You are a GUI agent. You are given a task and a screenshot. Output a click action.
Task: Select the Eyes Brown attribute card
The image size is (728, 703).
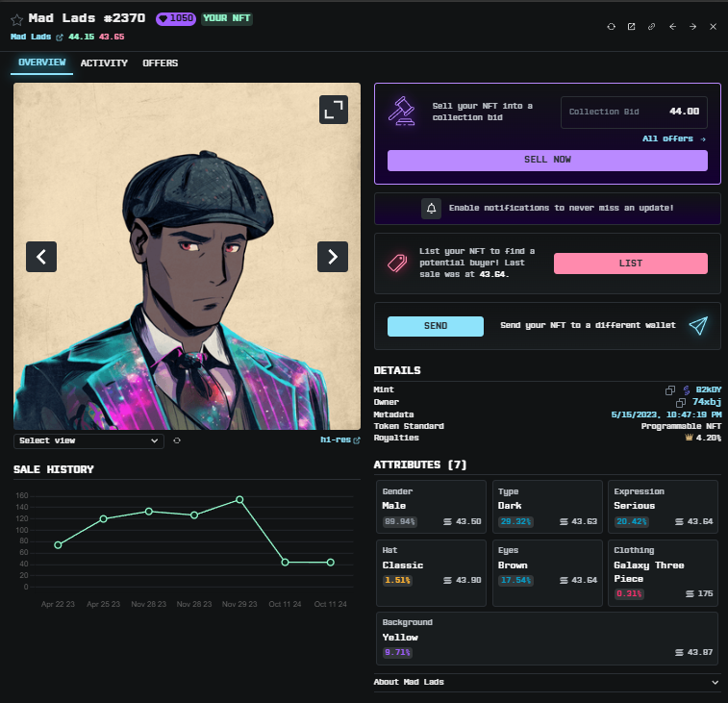547,573
